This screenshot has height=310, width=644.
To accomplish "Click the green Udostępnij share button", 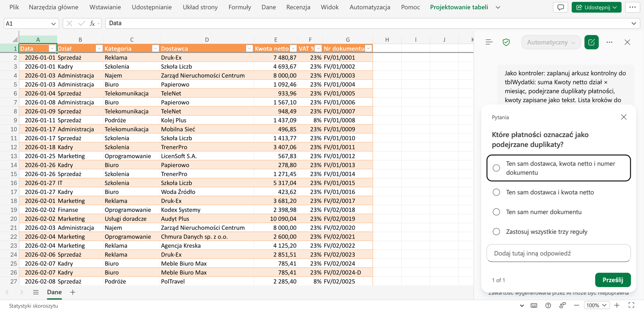I will 596,7.
